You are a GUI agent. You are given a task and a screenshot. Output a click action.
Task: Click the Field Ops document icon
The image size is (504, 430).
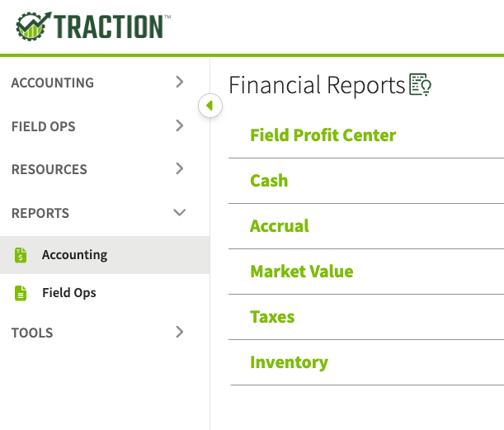pyautogui.click(x=21, y=293)
